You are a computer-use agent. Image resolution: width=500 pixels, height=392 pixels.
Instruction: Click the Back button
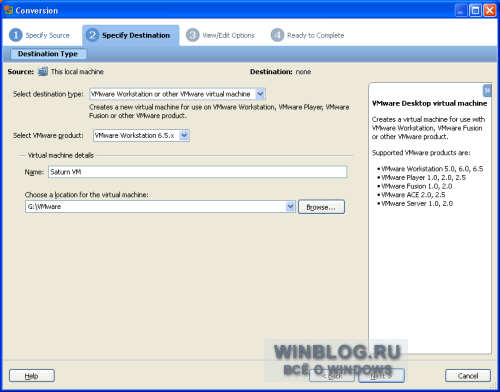pos(332,376)
